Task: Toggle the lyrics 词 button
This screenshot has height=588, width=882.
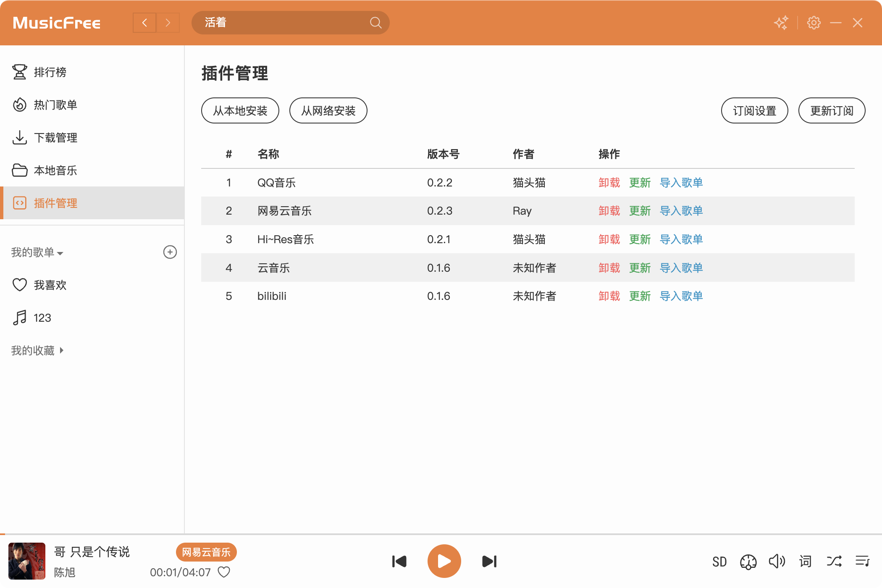Action: (806, 562)
